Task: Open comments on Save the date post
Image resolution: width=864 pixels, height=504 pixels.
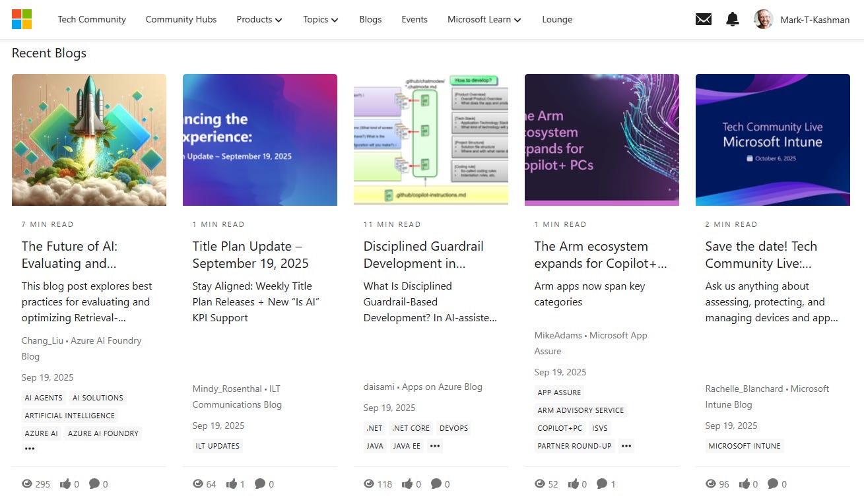Action: click(773, 484)
